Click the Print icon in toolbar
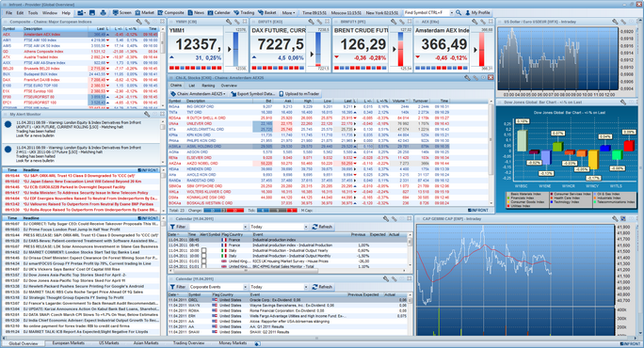The width and height of the screenshot is (644, 348). pos(103,13)
